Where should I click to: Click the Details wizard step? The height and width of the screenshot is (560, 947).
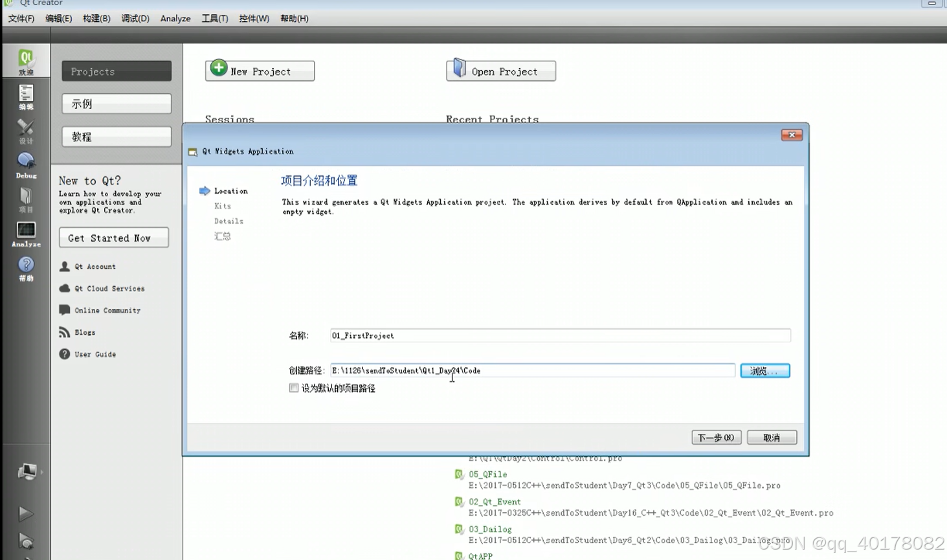[x=229, y=221]
